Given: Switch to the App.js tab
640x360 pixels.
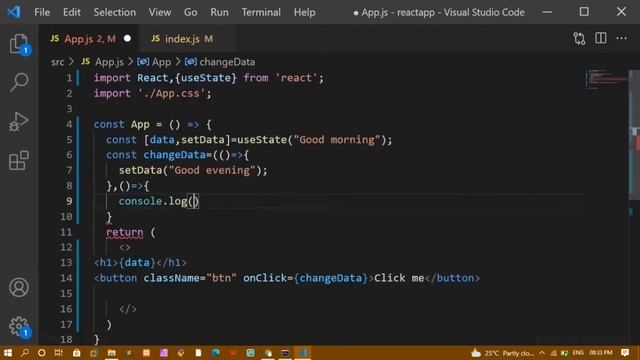Looking at the screenshot, I should pyautogui.click(x=89, y=39).
